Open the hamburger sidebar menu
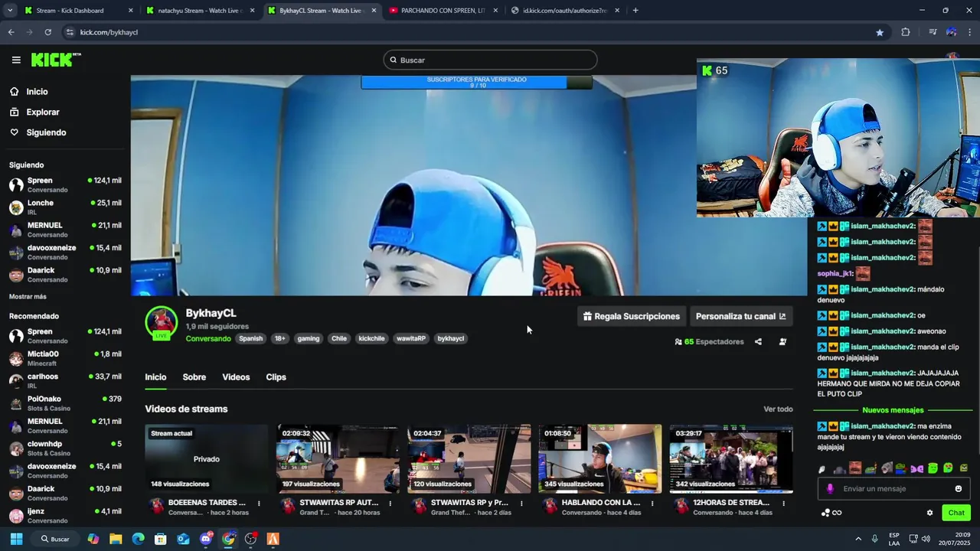This screenshot has height=551, width=980. tap(16, 60)
